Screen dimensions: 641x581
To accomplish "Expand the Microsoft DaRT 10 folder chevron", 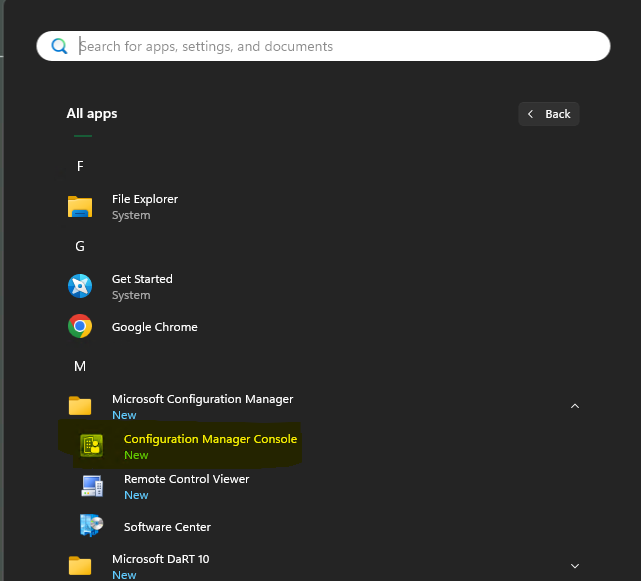I will [575, 566].
